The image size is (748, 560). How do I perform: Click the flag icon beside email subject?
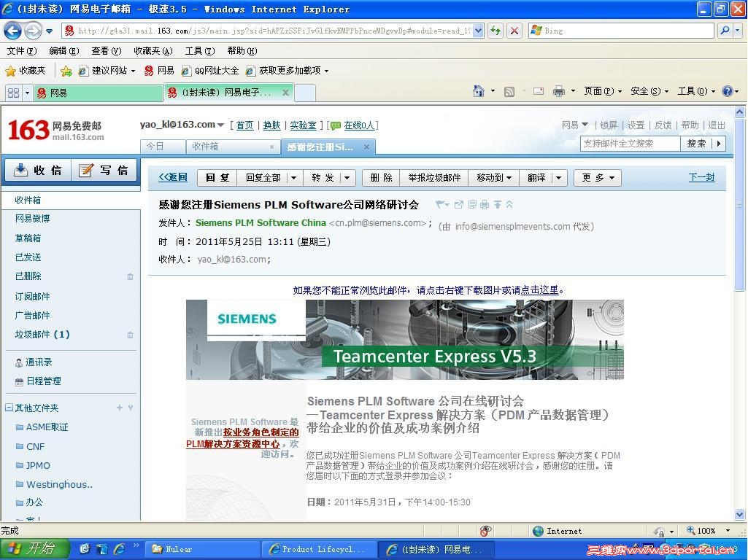440,204
